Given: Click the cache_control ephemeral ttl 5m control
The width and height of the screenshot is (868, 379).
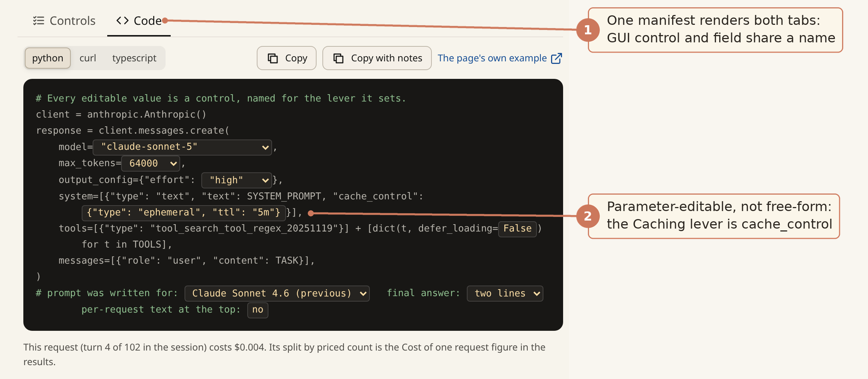Looking at the screenshot, I should tap(184, 213).
